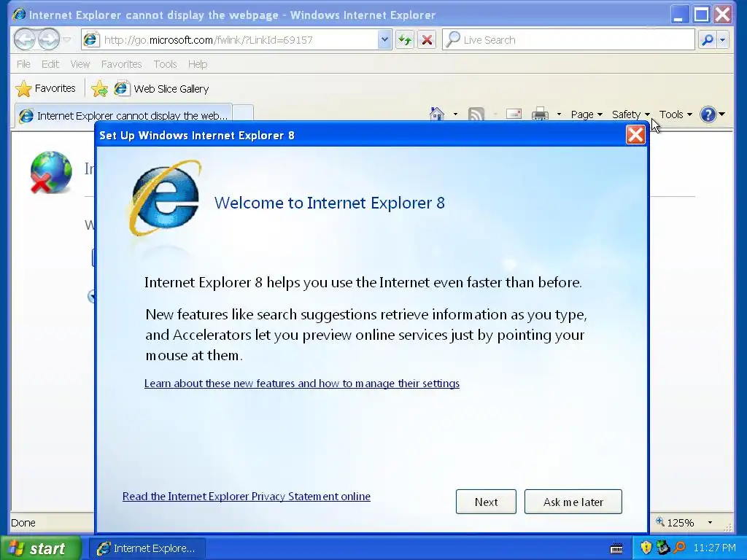Expand the Print options dropdown arrow
Screen dimensions: 747x560
pyautogui.click(x=559, y=114)
